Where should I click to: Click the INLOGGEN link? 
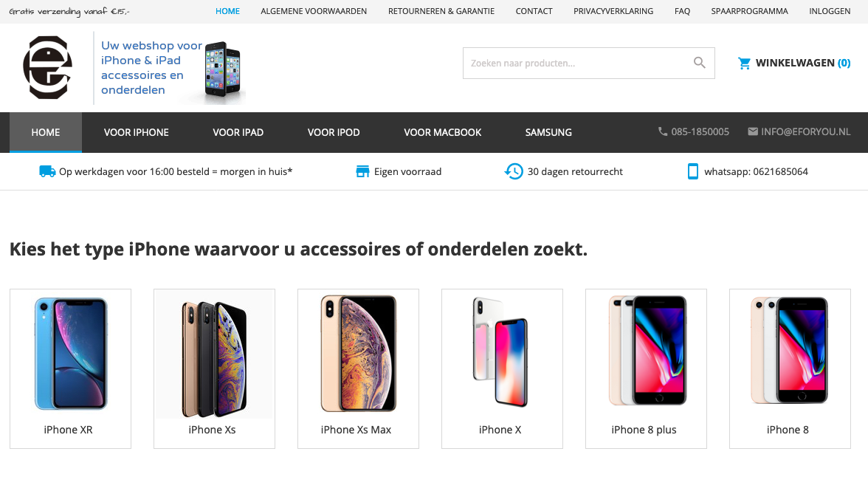coord(830,11)
